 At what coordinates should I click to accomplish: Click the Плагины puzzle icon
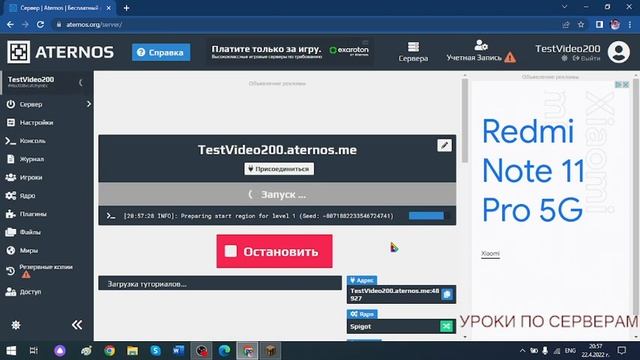coord(11,214)
